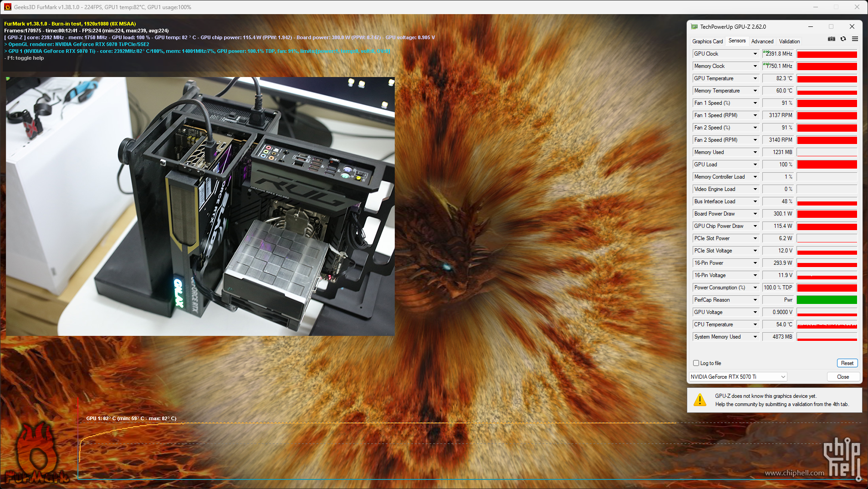
Task: Click the GPU Chip Power Draw 115.4 W value
Action: point(778,226)
